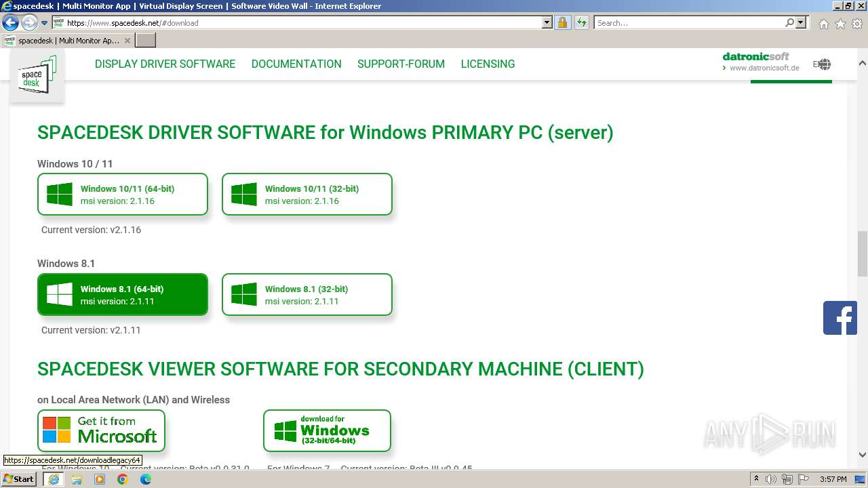This screenshot has height=488, width=868.
Task: Open Microsoft Edge from taskbar
Action: pyautogui.click(x=146, y=479)
